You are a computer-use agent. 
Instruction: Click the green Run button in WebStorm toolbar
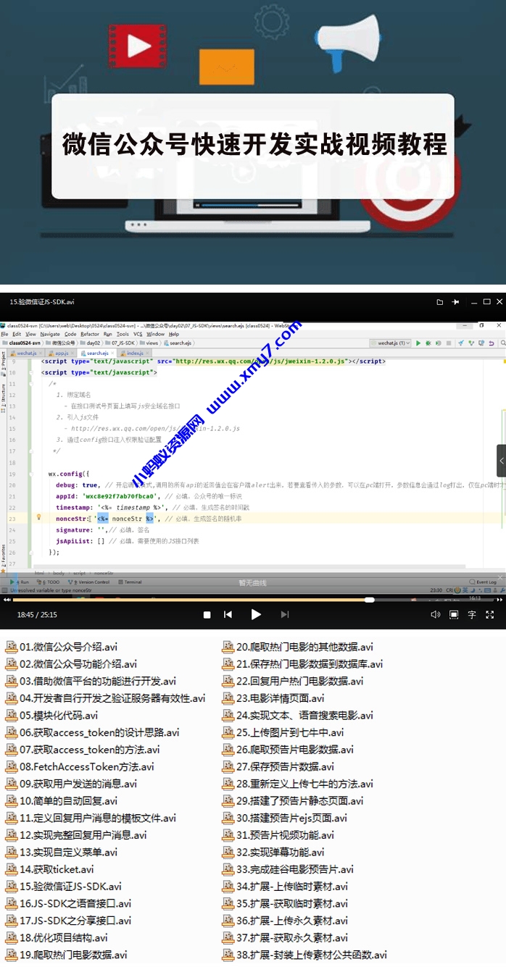(x=418, y=343)
